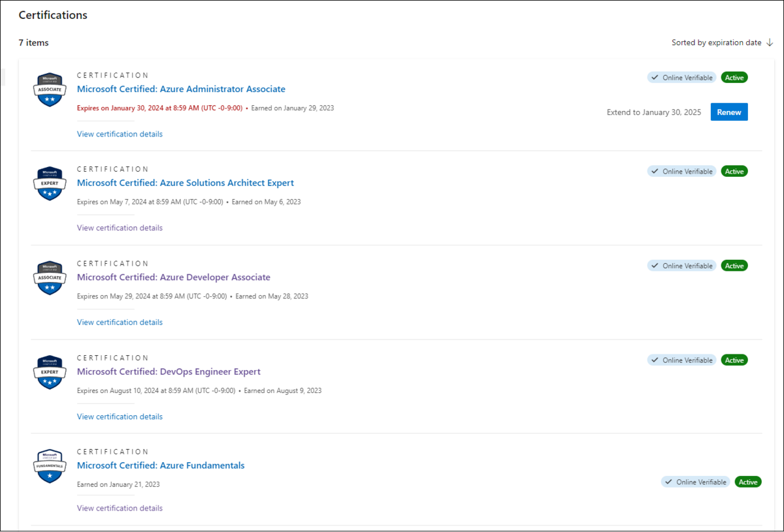Screen dimensions: 784x532
Task: Click the Azure Solutions Architect Expert badge icon
Action: pyautogui.click(x=50, y=184)
